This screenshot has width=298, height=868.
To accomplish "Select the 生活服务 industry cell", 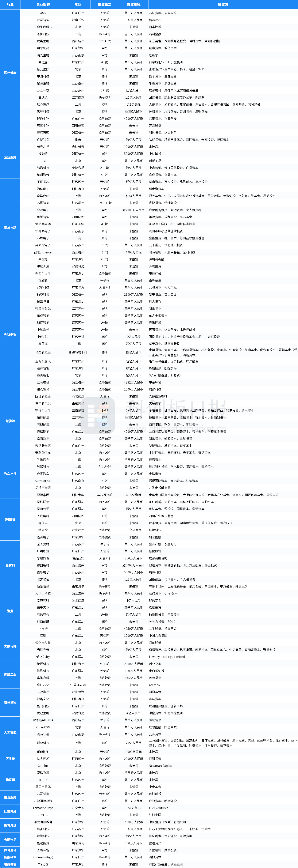I will pyautogui.click(x=10, y=798).
